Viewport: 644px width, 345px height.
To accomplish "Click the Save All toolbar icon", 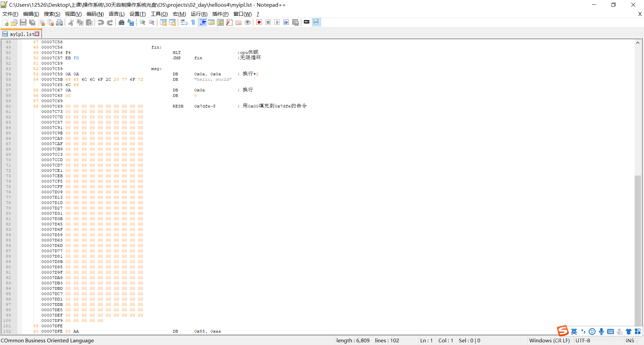I will pos(32,22).
